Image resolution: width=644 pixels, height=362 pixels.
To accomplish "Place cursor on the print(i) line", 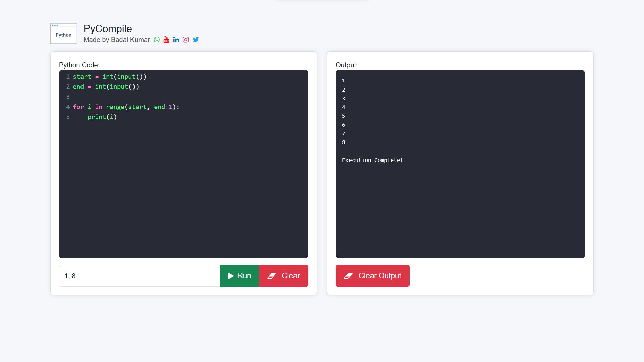I will tap(102, 117).
